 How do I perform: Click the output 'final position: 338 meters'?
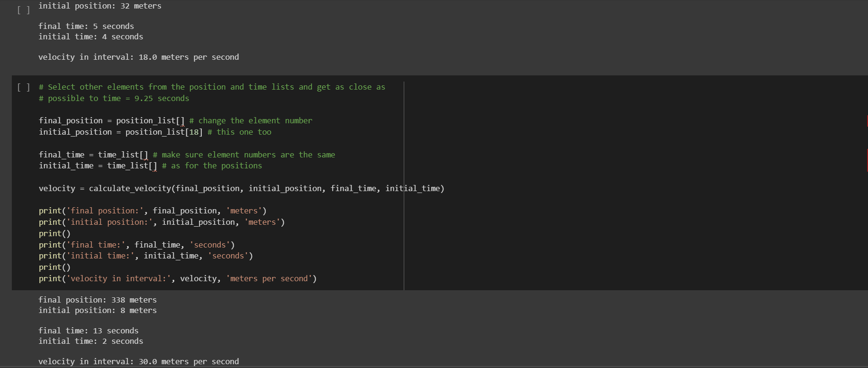(x=98, y=300)
